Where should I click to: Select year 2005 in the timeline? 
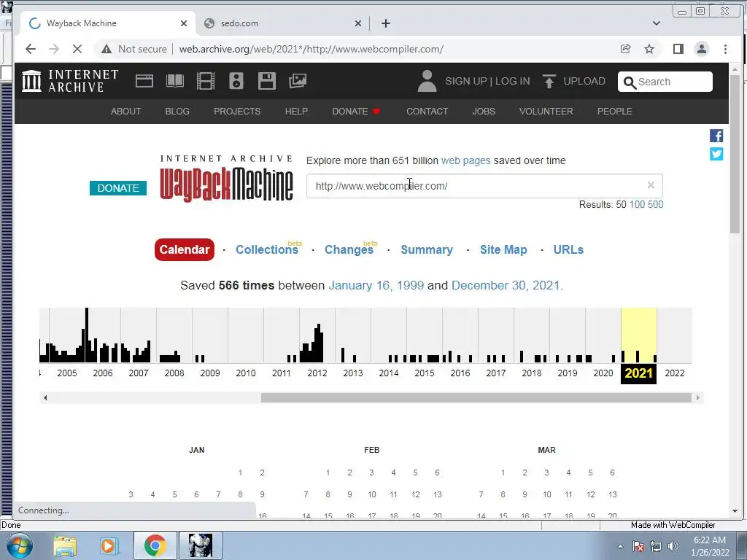(x=66, y=373)
